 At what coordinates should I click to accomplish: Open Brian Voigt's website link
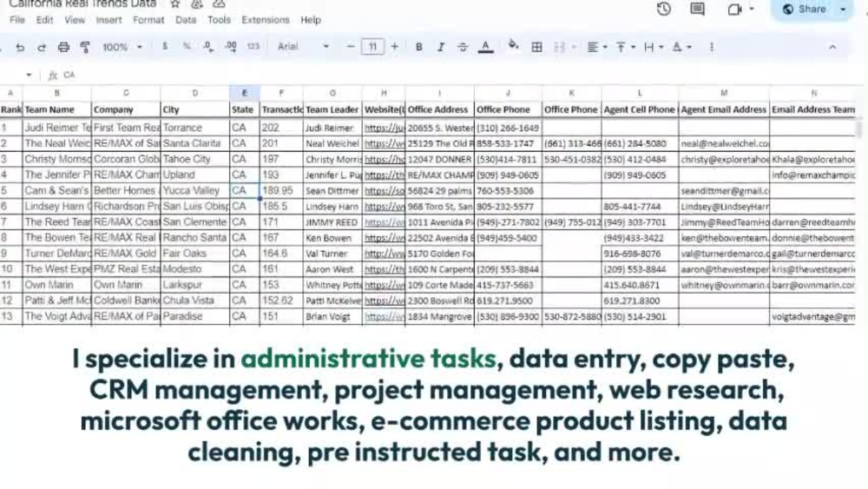384,317
